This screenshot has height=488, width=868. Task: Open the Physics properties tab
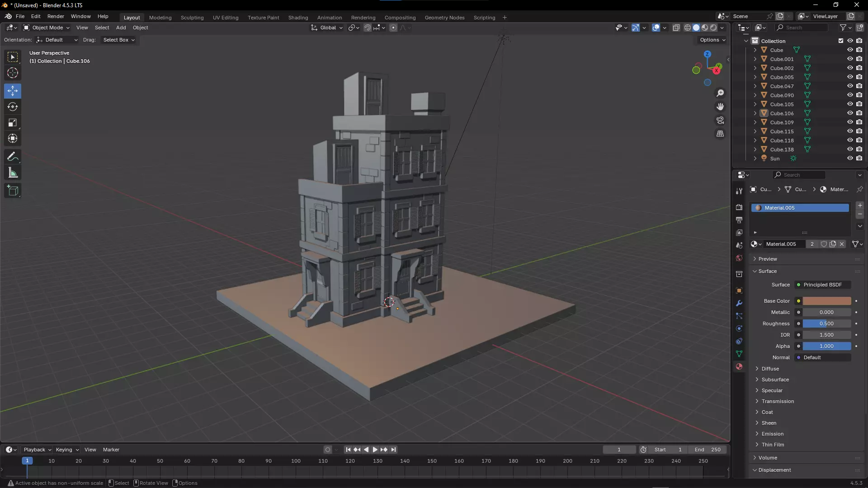739,328
